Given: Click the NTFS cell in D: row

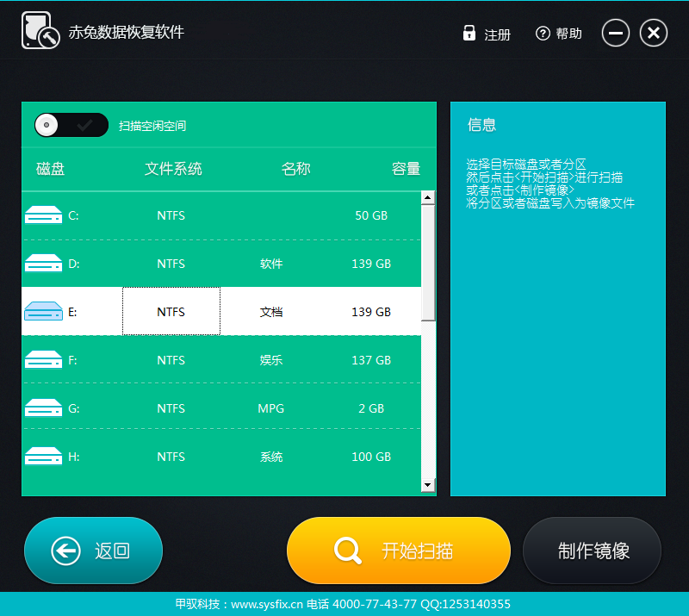Looking at the screenshot, I should point(171,264).
